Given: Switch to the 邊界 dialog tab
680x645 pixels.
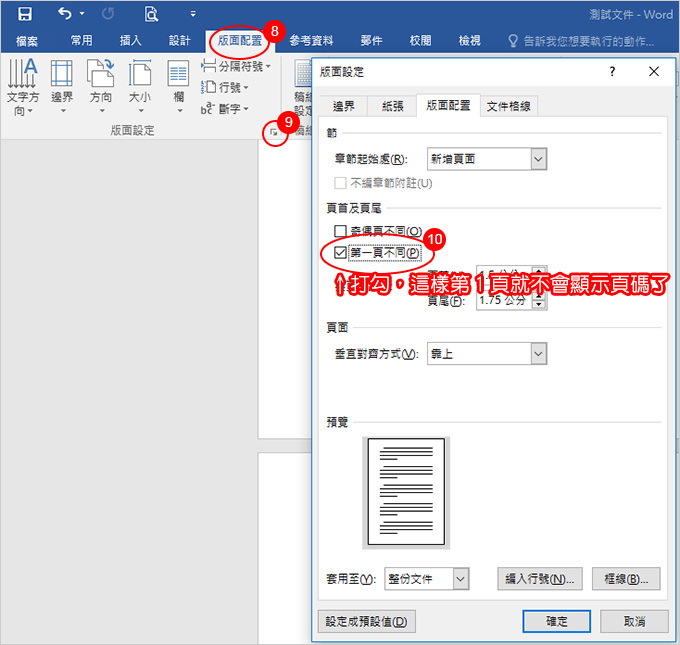Looking at the screenshot, I should [x=343, y=106].
